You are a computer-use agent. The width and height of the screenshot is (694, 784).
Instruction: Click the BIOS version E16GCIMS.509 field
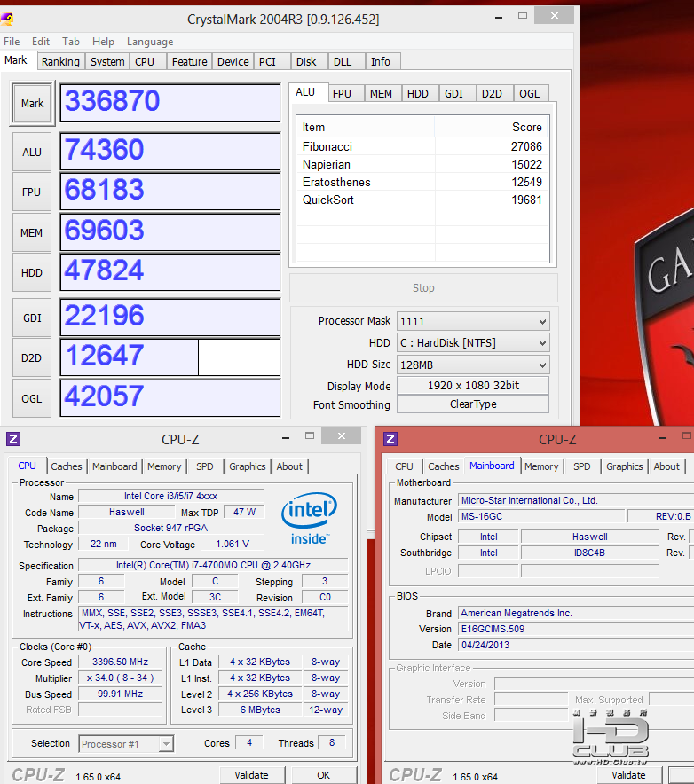coord(575,629)
